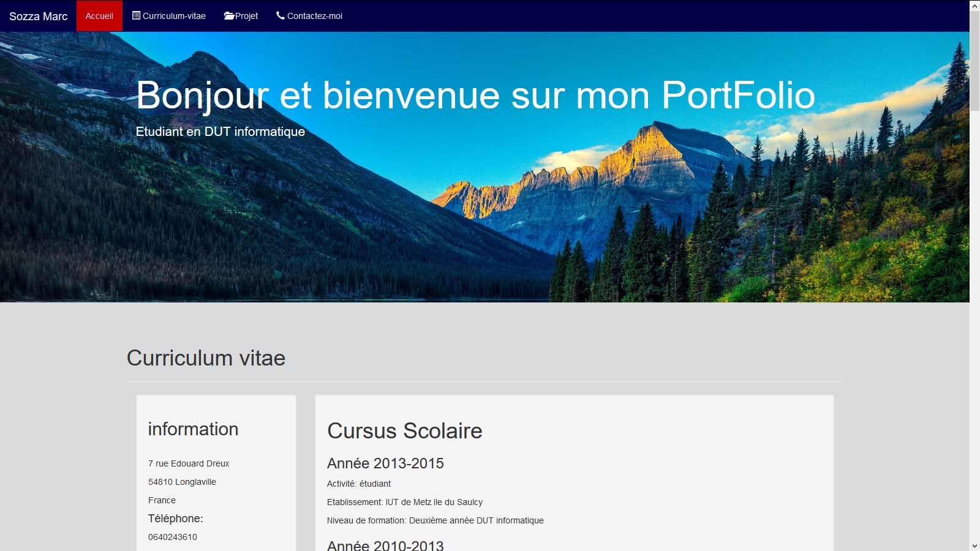Click the Cursus Scolaire heading
980x551 pixels.
[404, 431]
